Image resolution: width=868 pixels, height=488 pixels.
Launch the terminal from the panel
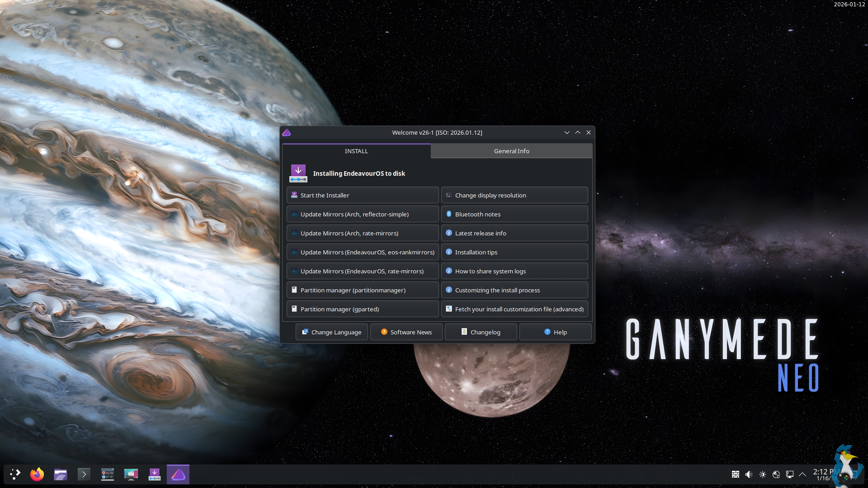tap(84, 474)
